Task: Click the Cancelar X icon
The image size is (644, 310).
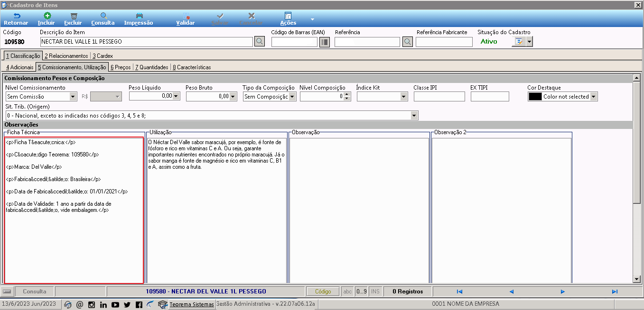Action: coord(252,16)
